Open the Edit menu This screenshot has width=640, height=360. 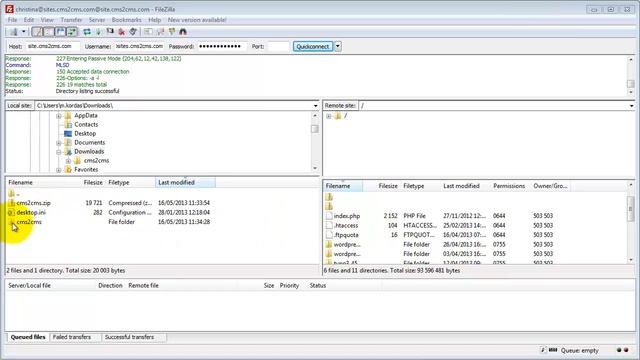tap(29, 20)
